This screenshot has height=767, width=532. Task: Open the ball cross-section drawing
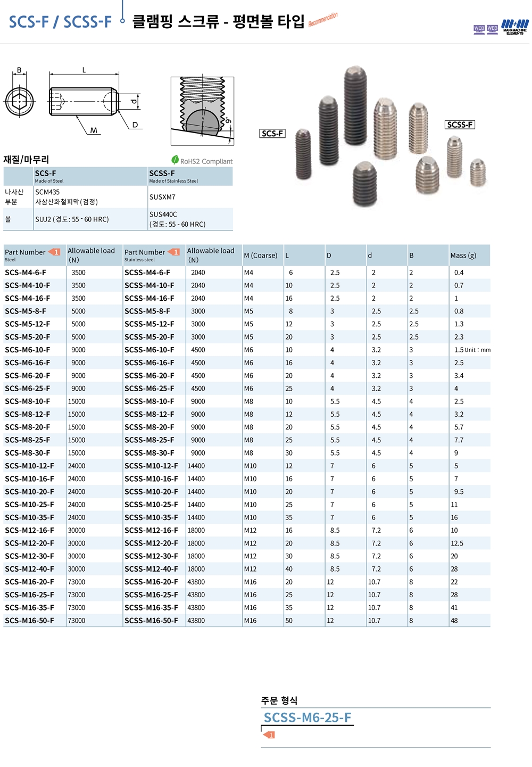pyautogui.click(x=202, y=111)
